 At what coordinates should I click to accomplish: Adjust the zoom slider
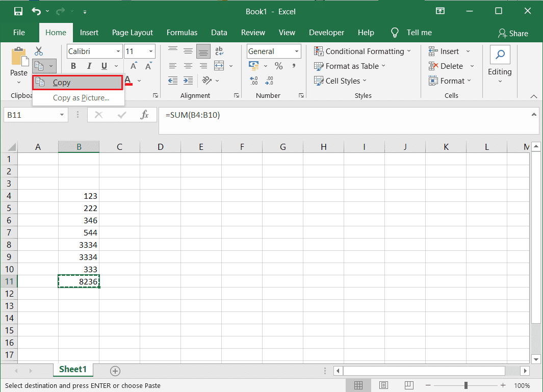tap(466, 385)
